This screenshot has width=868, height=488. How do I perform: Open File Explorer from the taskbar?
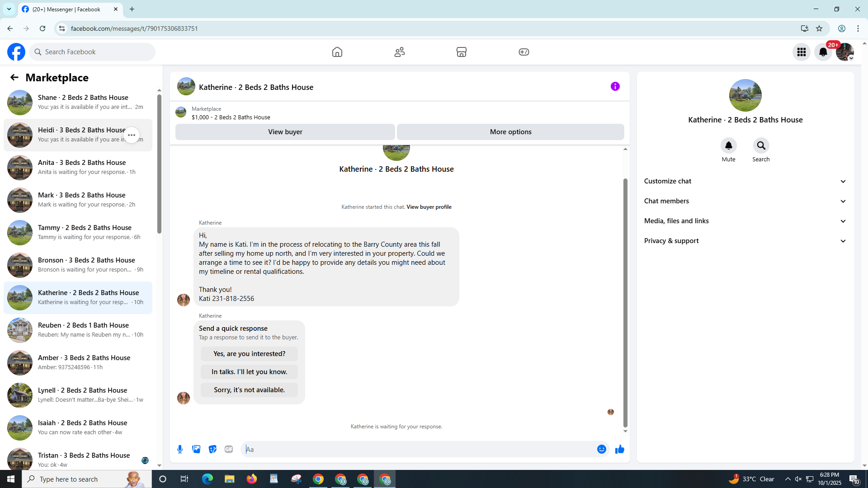[230, 479]
